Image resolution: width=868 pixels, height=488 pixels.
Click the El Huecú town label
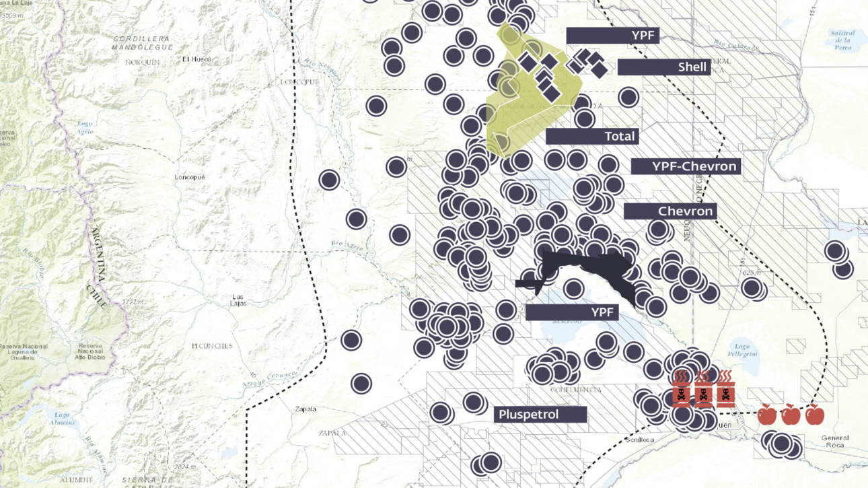coord(198,59)
